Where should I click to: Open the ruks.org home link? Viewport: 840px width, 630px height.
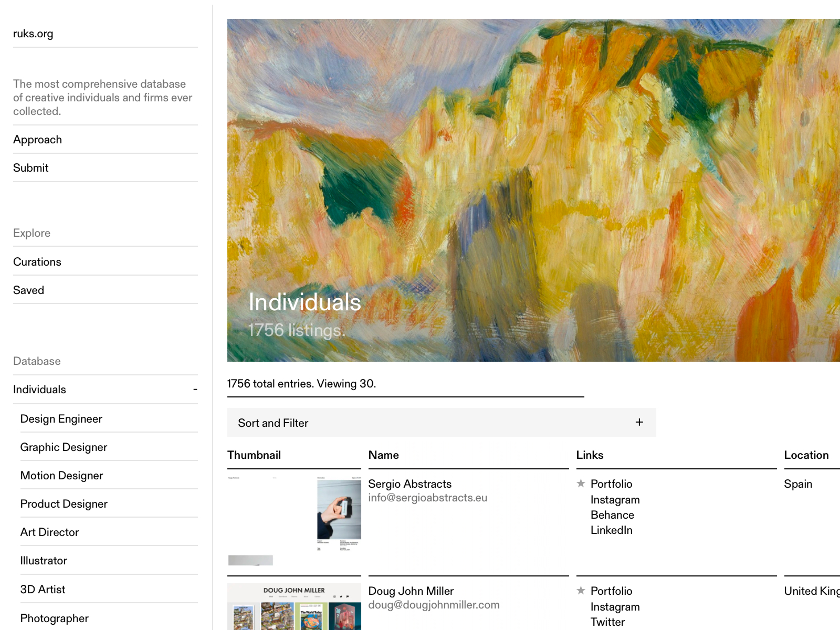[x=33, y=34]
